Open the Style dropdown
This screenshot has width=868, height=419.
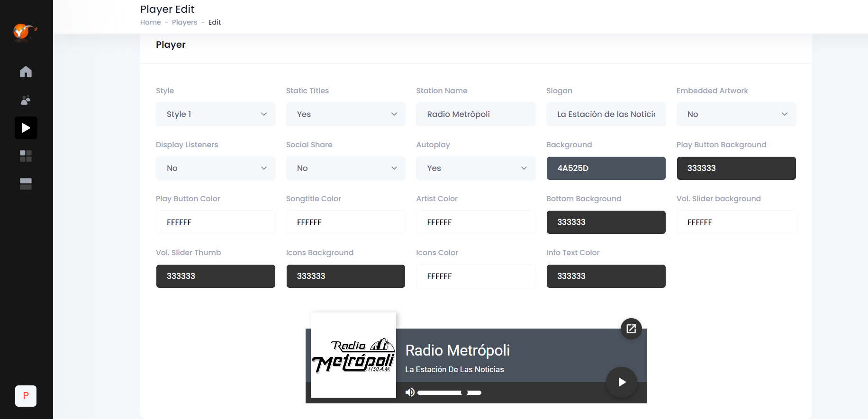216,114
